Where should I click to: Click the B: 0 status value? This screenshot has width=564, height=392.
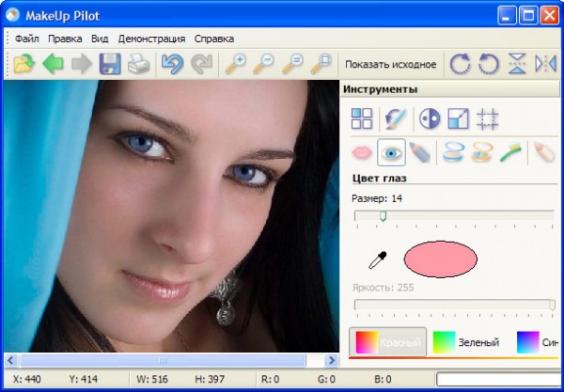pyautogui.click(x=383, y=380)
